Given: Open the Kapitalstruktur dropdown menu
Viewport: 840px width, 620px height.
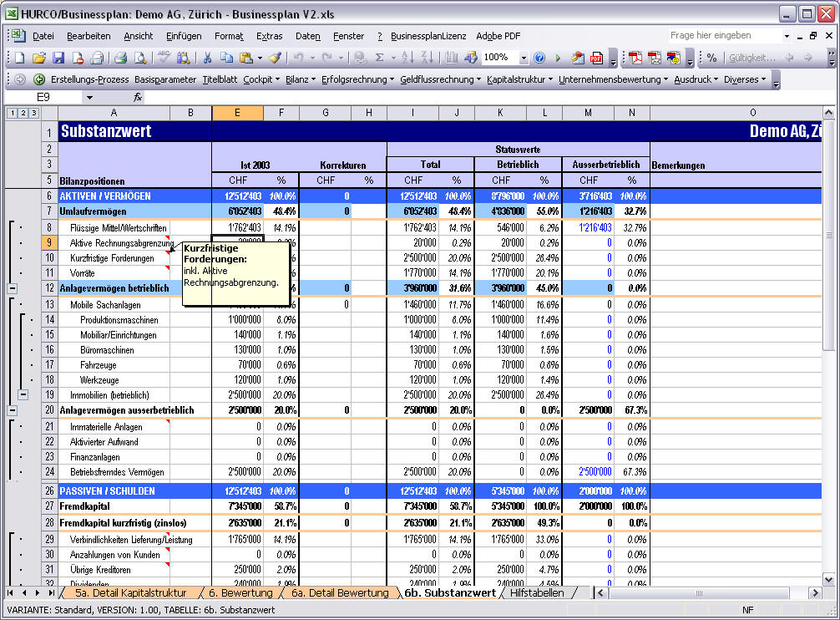Looking at the screenshot, I should pos(519,79).
